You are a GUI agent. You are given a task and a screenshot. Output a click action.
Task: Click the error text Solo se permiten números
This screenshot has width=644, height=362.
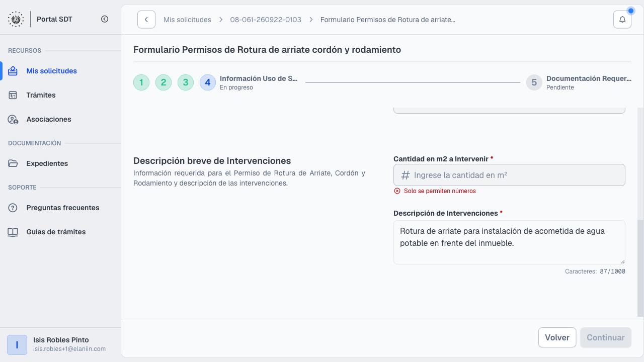tap(440, 191)
